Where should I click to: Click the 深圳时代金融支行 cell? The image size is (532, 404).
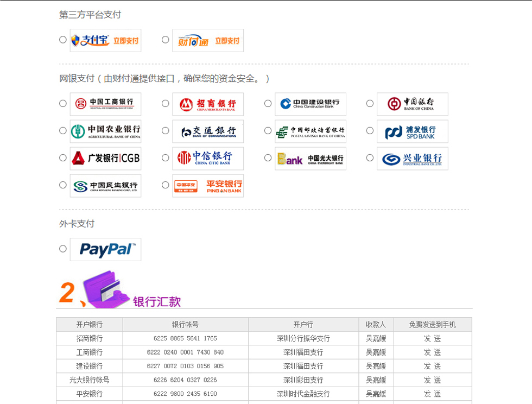(x=303, y=394)
